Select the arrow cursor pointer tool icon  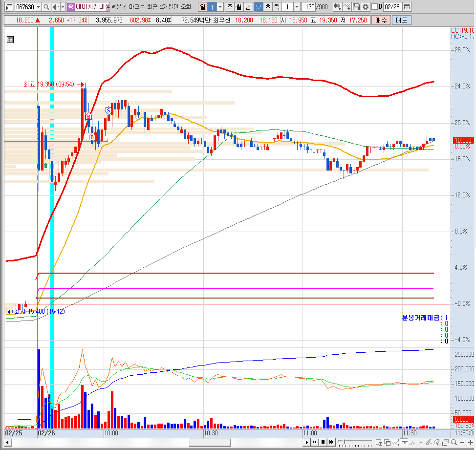coord(404,442)
